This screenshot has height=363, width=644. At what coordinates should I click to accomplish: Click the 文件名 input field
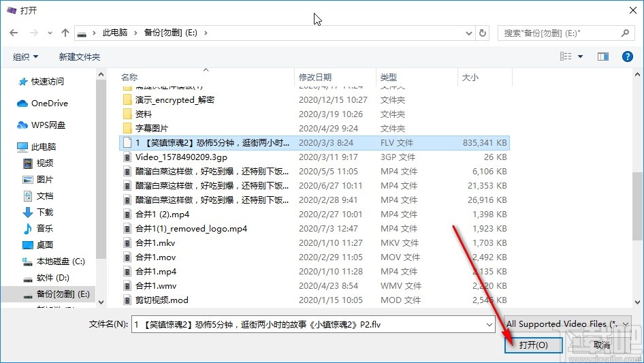(313, 324)
